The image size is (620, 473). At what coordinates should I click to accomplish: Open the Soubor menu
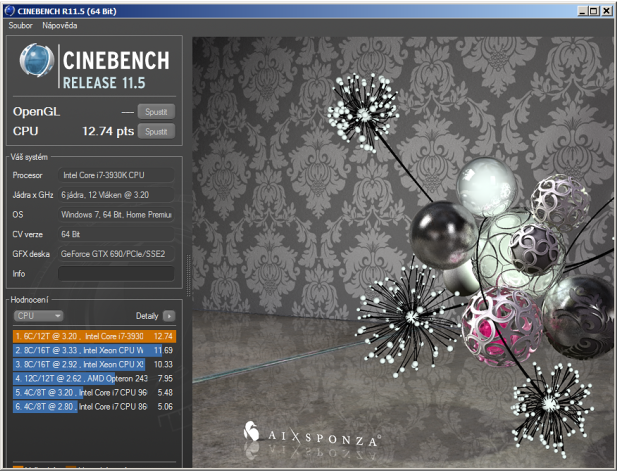pyautogui.click(x=21, y=25)
